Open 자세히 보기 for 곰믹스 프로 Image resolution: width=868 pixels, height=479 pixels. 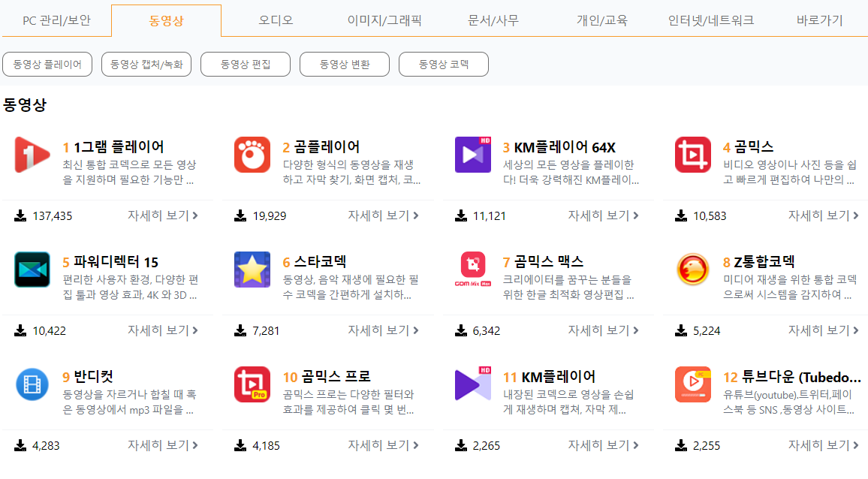(x=383, y=445)
